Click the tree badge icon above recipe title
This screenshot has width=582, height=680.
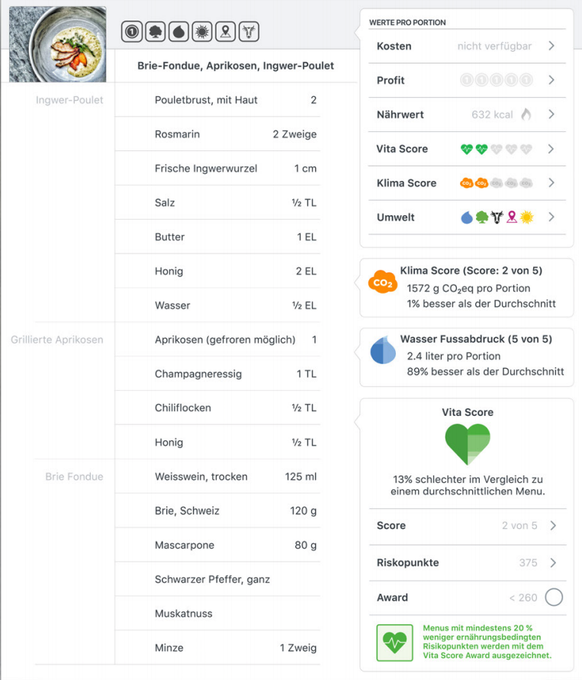coord(155,32)
